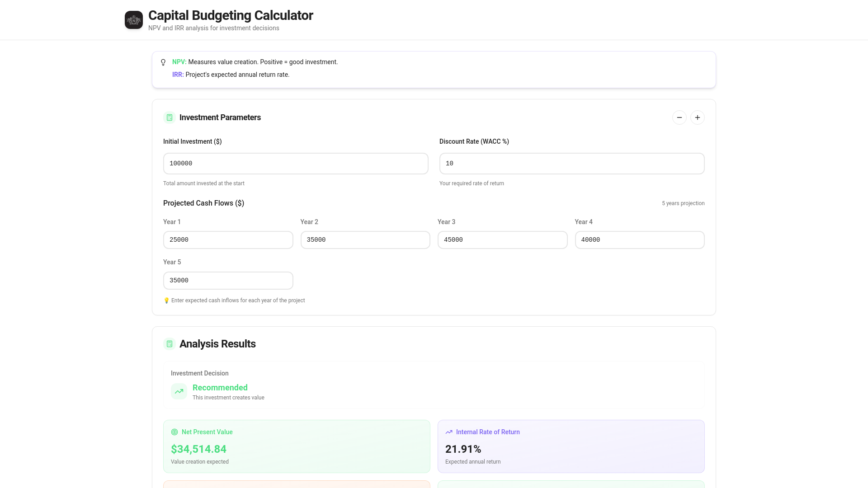Focus the Initial Investment input field

(x=296, y=164)
